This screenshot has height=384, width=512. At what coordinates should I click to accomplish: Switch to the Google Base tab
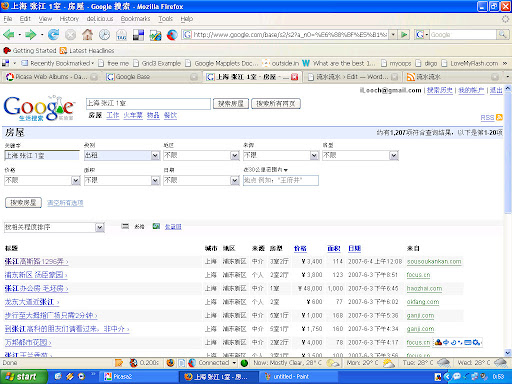click(x=152, y=77)
